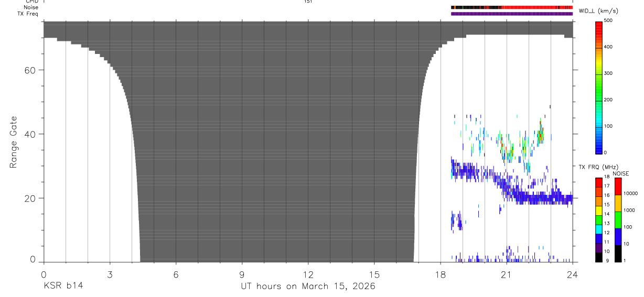644x297 pixels.
Task: Click the "NOISE" legend title
Action: pyautogui.click(x=620, y=173)
